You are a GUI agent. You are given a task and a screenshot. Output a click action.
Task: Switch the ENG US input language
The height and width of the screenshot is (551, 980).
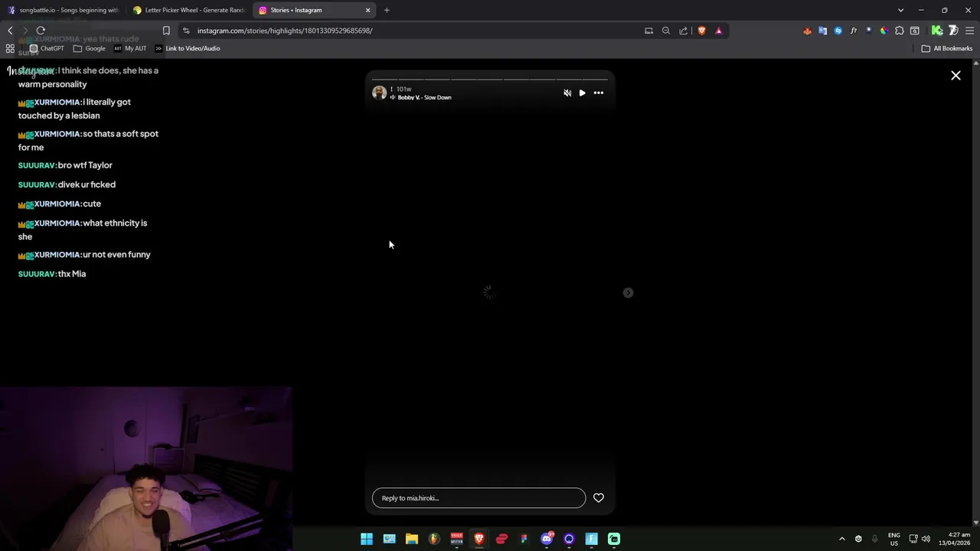click(x=894, y=539)
